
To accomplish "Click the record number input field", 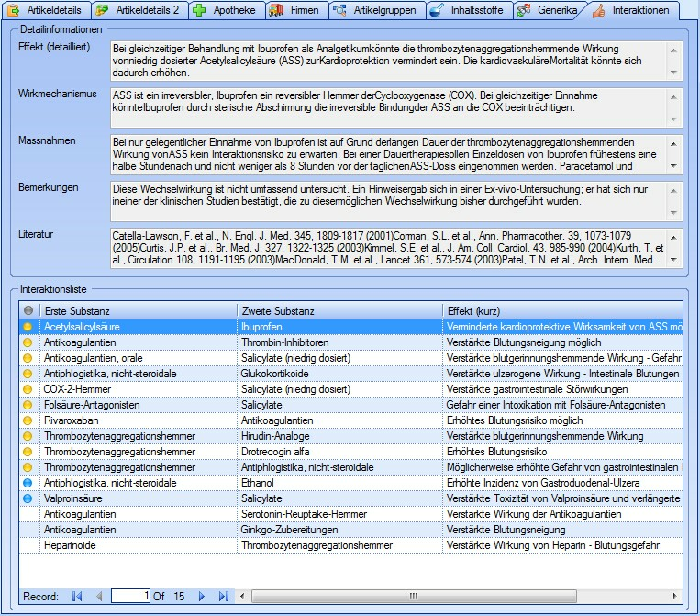I will (x=130, y=597).
